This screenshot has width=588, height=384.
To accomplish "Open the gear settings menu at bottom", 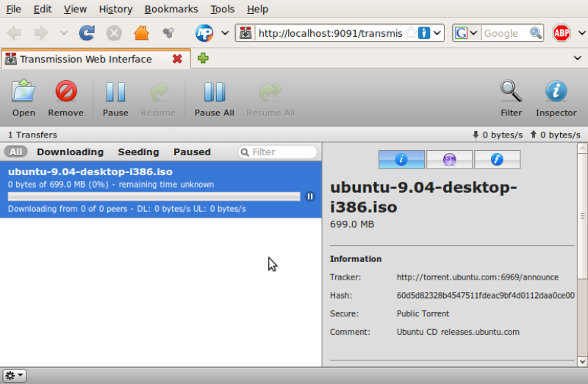I will [15, 375].
